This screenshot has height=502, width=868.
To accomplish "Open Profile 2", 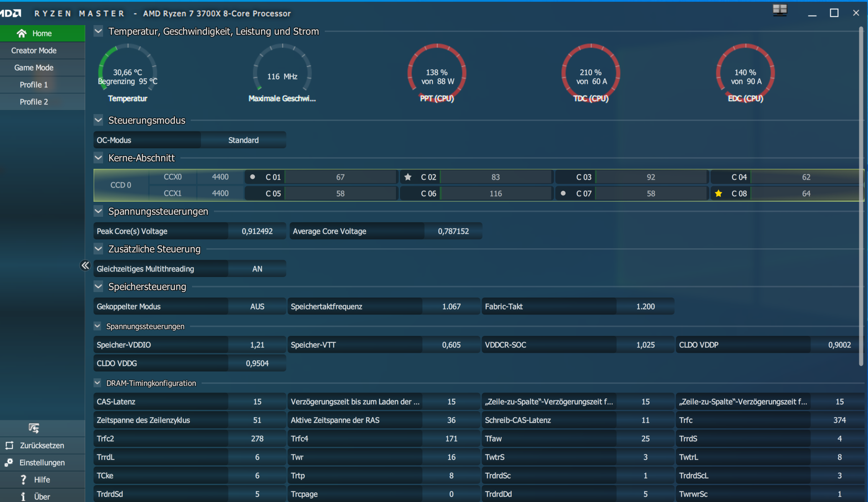I will pos(42,102).
